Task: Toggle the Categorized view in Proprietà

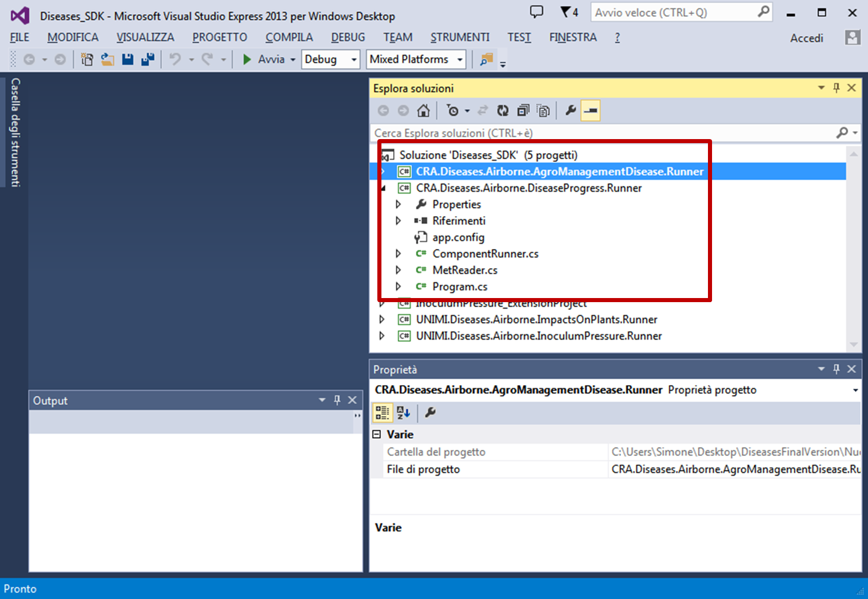Action: [383, 413]
